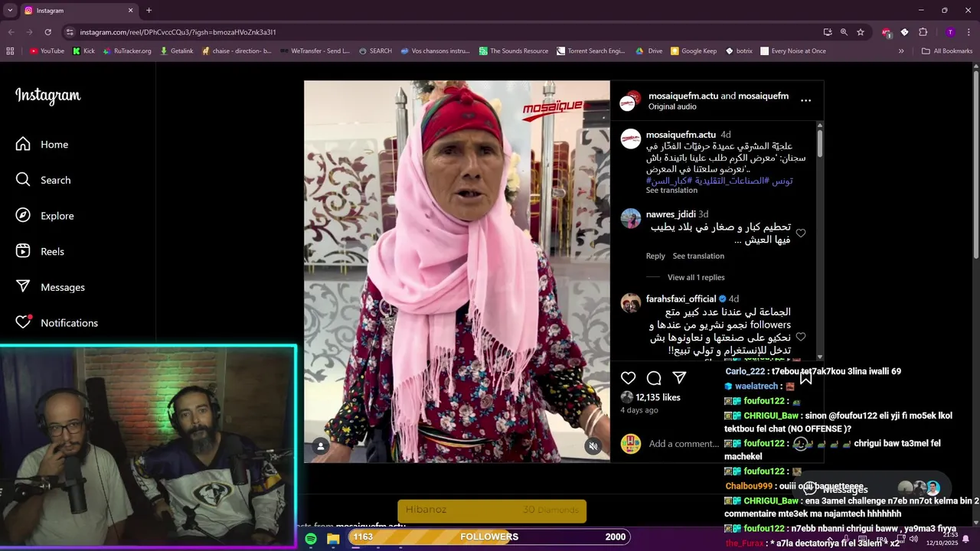Open Reels in the sidebar

[x=41, y=251]
